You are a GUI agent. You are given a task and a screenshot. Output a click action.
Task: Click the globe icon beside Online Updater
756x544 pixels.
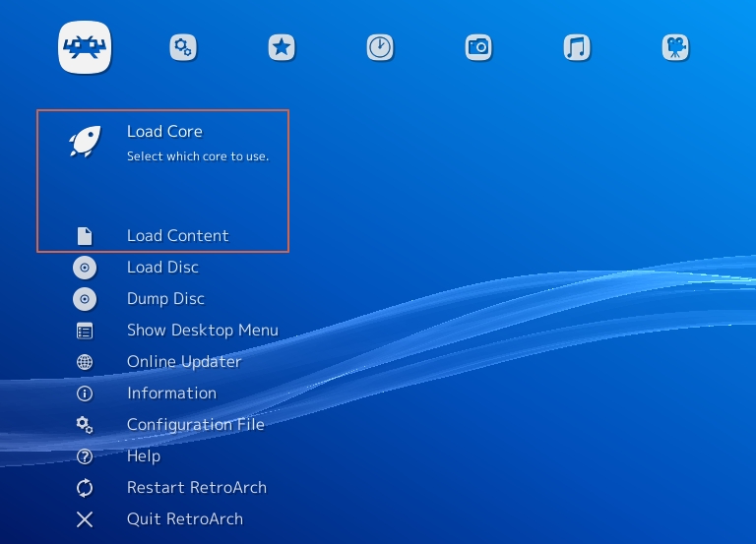click(85, 362)
